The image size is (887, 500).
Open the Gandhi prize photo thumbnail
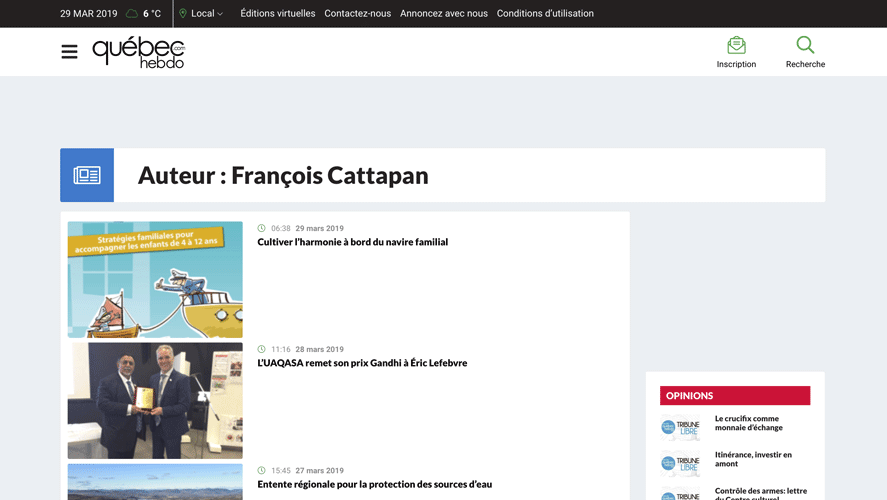155,400
